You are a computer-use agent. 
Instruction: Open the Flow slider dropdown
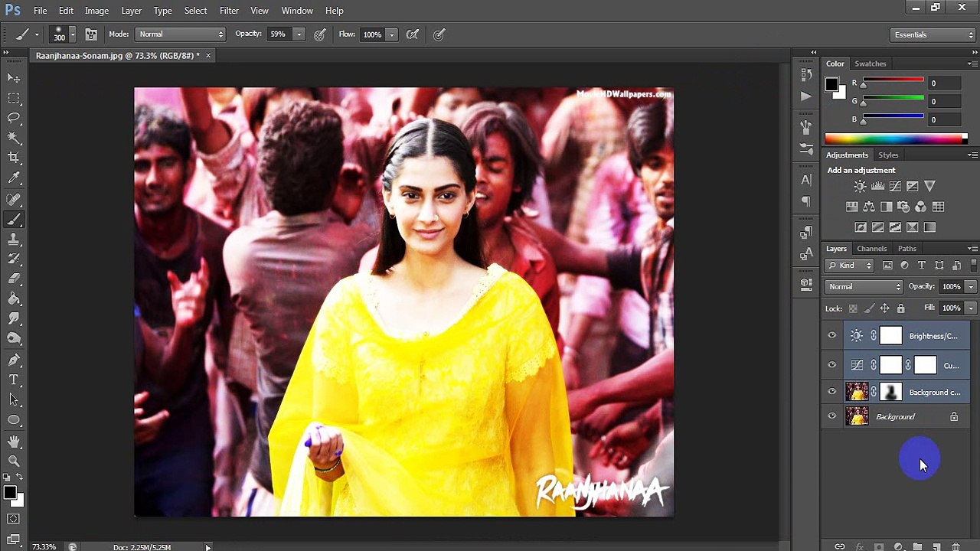(392, 34)
